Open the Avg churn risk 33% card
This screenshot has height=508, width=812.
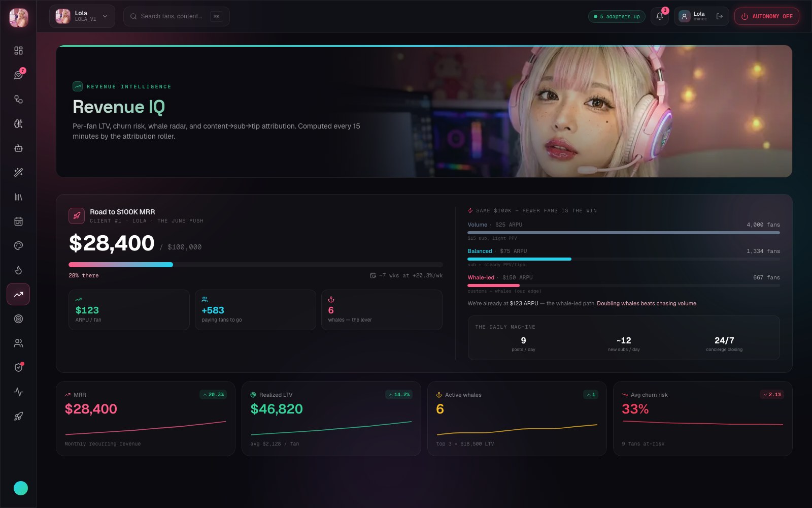click(703, 419)
